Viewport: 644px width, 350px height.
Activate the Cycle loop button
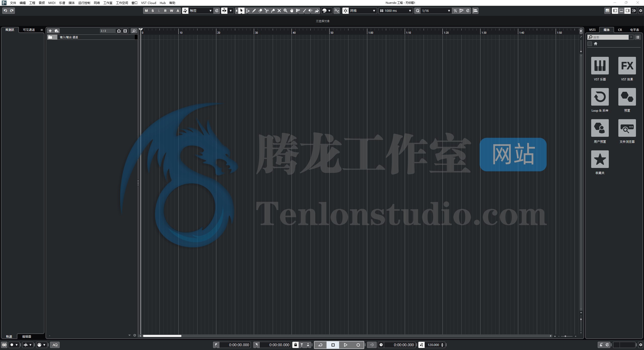320,345
